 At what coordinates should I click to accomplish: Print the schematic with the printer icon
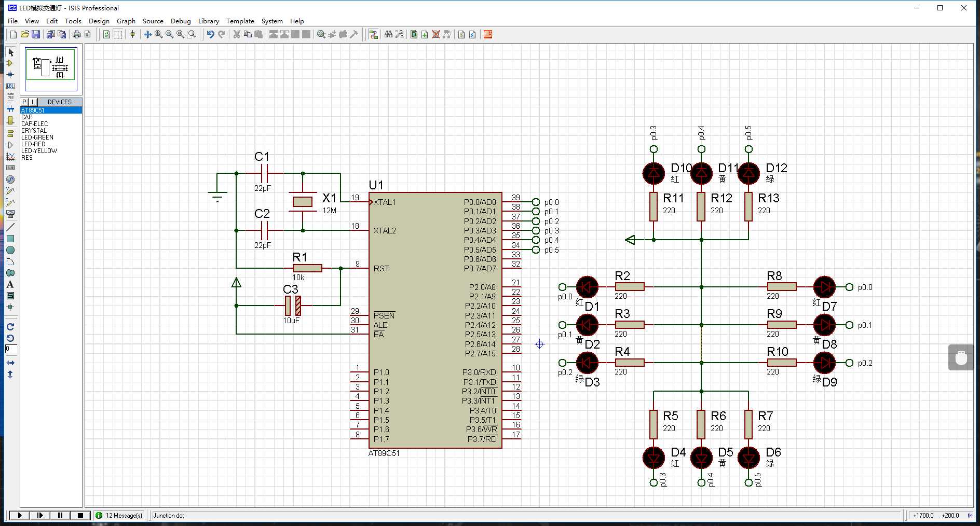pyautogui.click(x=77, y=34)
